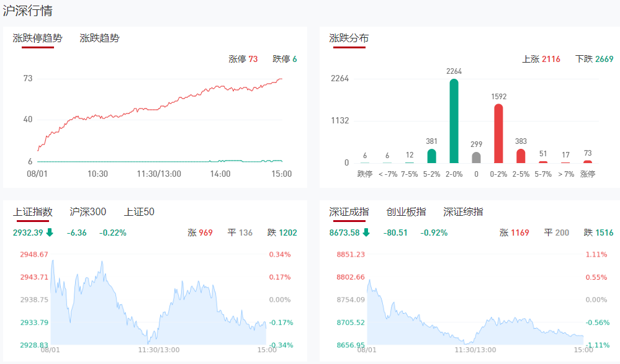Open the 创业板指 tab
620x364 pixels.
[406, 212]
